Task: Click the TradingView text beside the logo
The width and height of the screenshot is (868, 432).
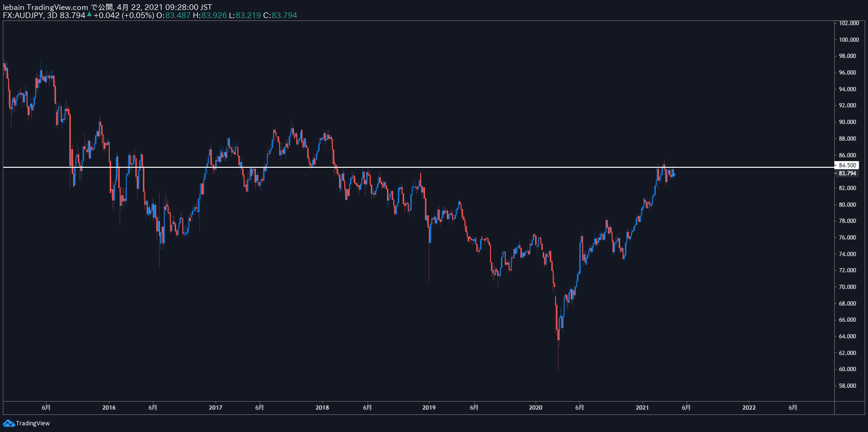Action: [x=33, y=423]
